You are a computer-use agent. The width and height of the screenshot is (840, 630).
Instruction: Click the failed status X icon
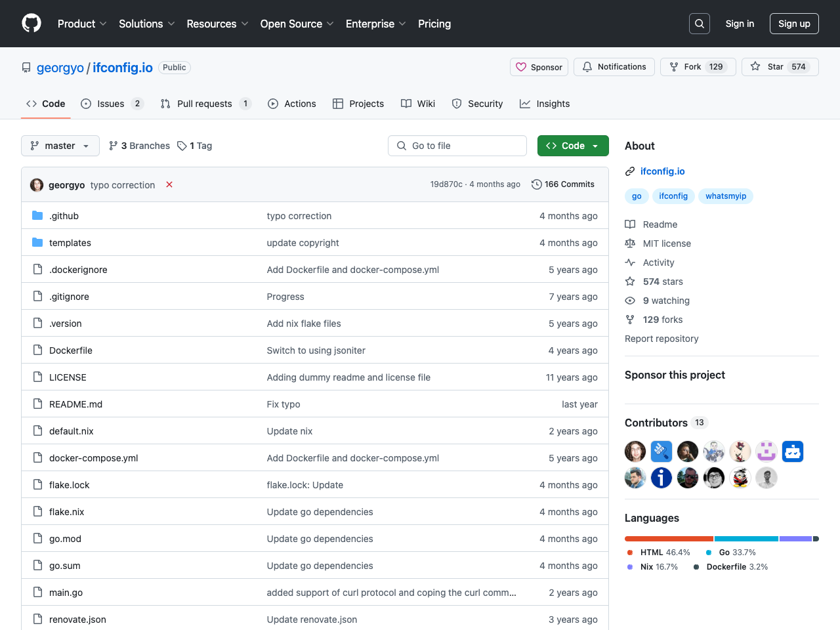click(169, 184)
